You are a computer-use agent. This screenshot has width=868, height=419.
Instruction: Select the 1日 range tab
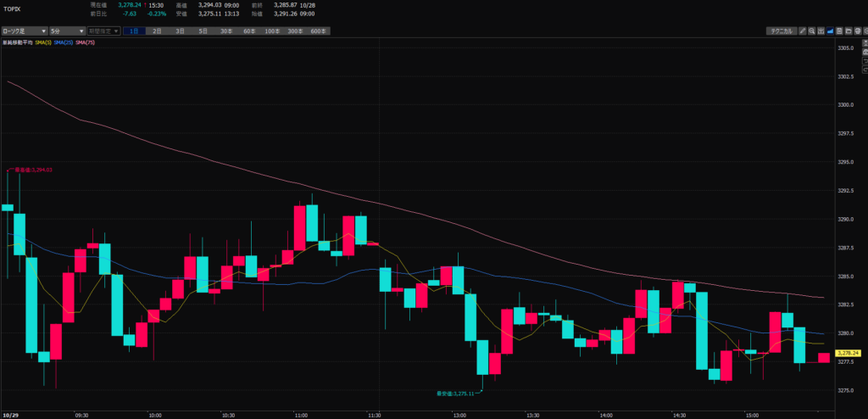[x=134, y=31]
